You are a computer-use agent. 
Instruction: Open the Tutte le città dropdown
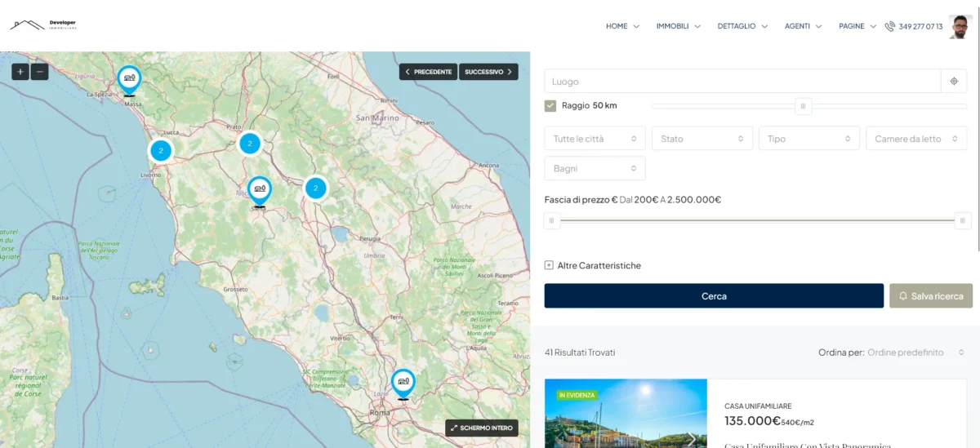[x=595, y=139]
